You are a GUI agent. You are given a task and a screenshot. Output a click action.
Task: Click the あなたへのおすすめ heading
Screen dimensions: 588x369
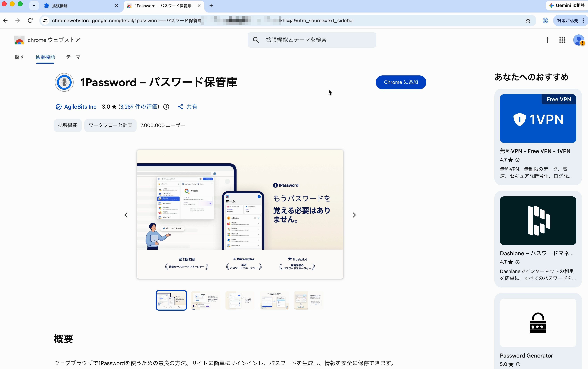tap(531, 77)
